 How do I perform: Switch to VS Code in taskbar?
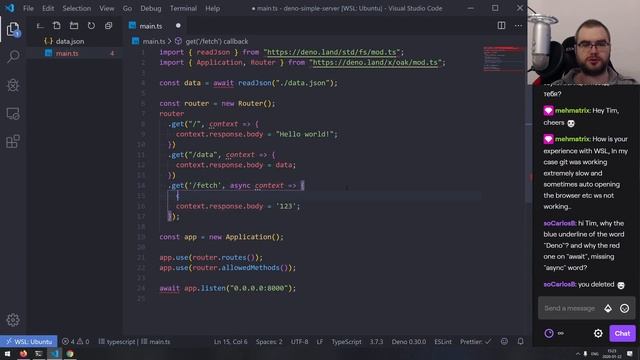(x=54, y=353)
